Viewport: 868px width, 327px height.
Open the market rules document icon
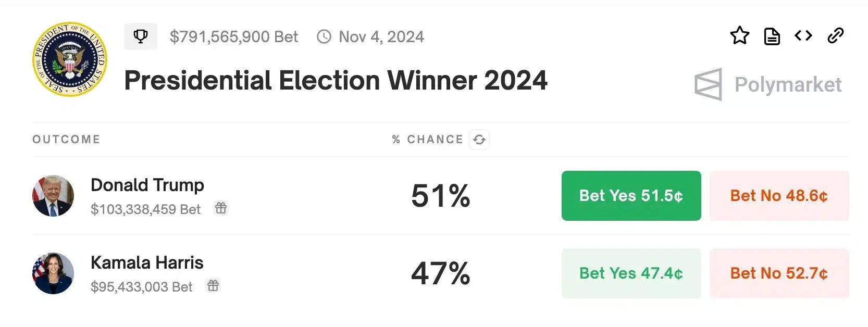point(772,36)
